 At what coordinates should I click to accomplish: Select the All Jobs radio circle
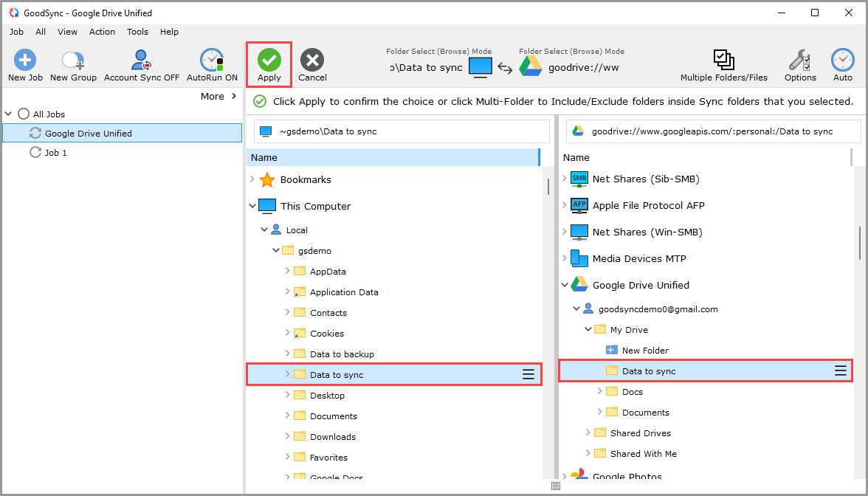24,114
